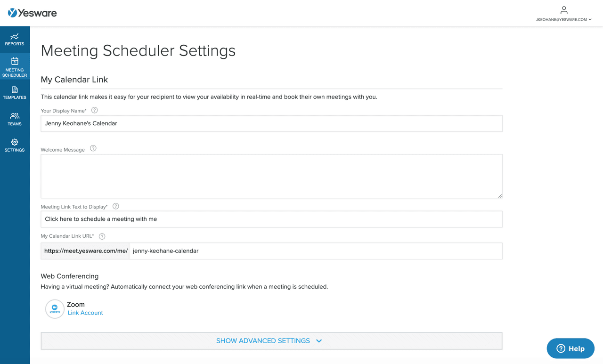The height and width of the screenshot is (364, 603).
Task: Click the Show Advanced Settings chevron arrow
Action: (318, 340)
